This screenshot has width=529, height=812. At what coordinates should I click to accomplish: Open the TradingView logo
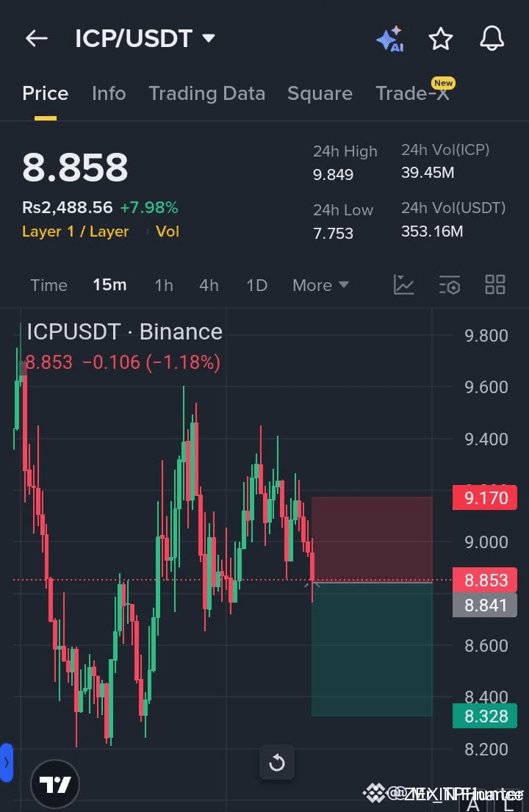click(x=55, y=784)
